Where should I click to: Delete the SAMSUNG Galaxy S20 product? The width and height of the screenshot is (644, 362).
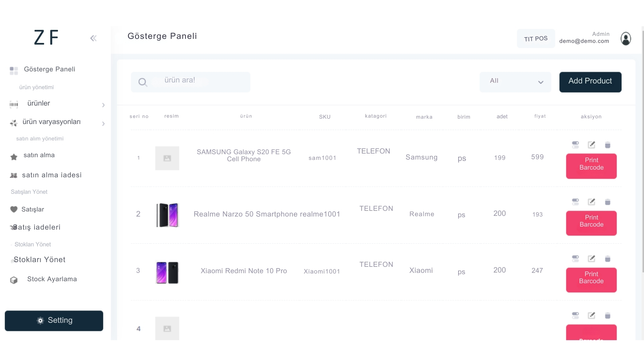coord(607,145)
